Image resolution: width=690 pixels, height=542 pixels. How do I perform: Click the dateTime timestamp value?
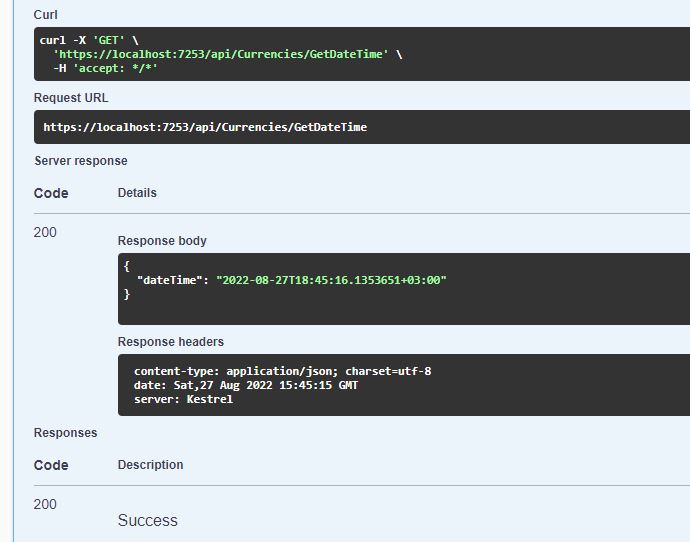[331, 280]
